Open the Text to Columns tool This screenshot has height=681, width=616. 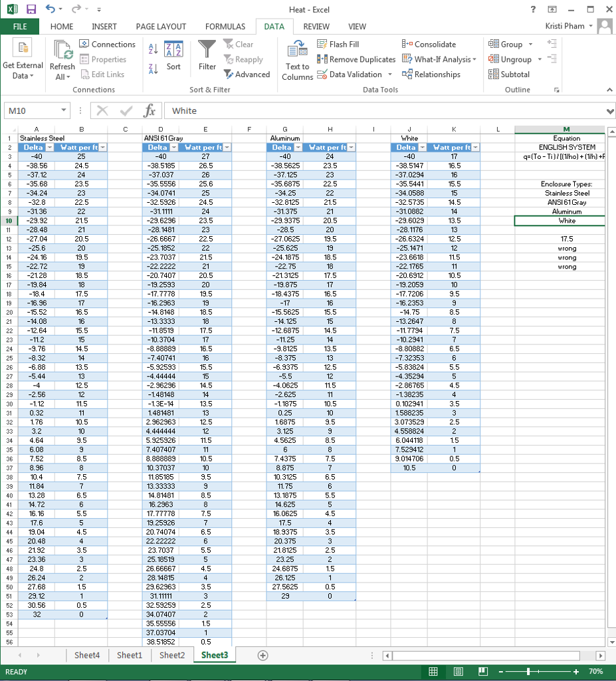(297, 60)
